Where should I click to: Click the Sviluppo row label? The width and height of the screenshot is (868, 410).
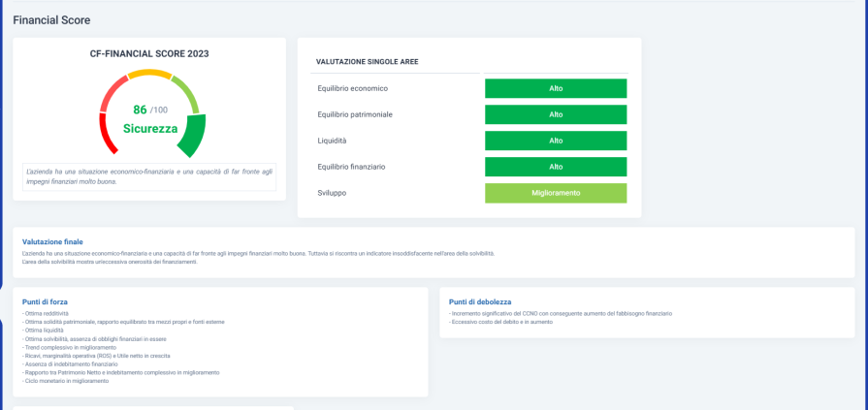pyautogui.click(x=332, y=193)
